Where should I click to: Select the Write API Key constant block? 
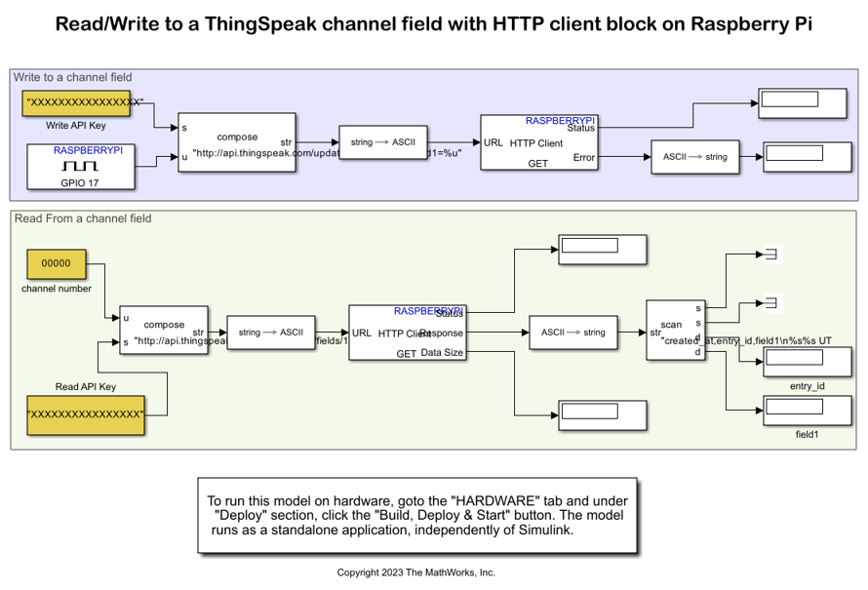(x=76, y=103)
